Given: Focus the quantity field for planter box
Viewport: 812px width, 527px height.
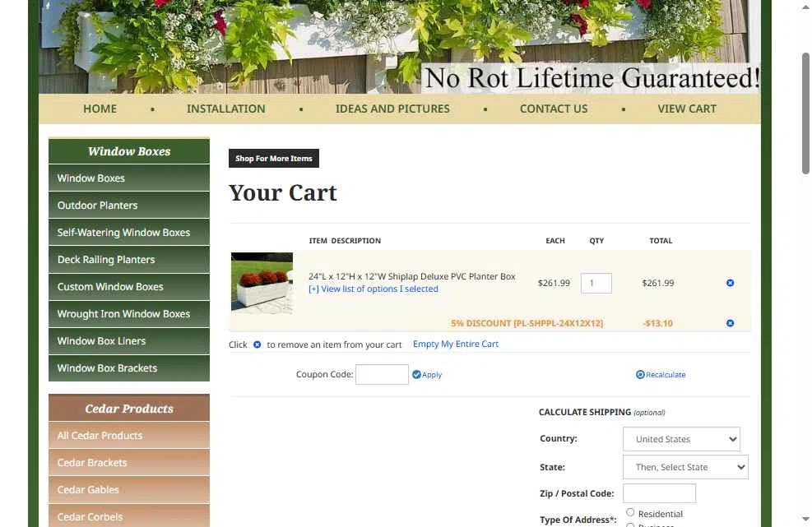Looking at the screenshot, I should click(596, 283).
